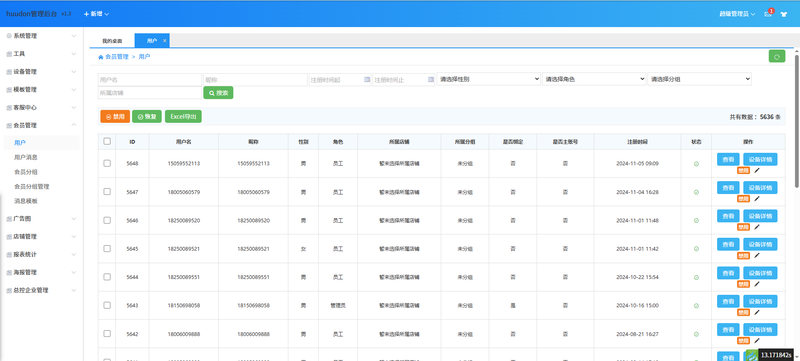Open 会员分组管理 in the sidebar
800x361 pixels.
[32, 187]
